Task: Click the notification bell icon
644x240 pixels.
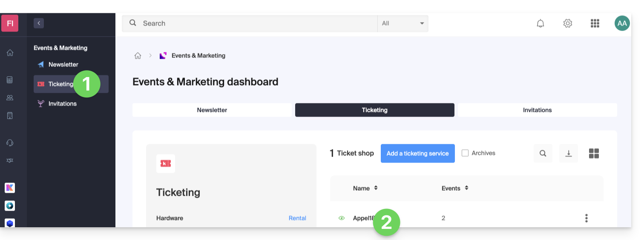Action: coord(540,23)
